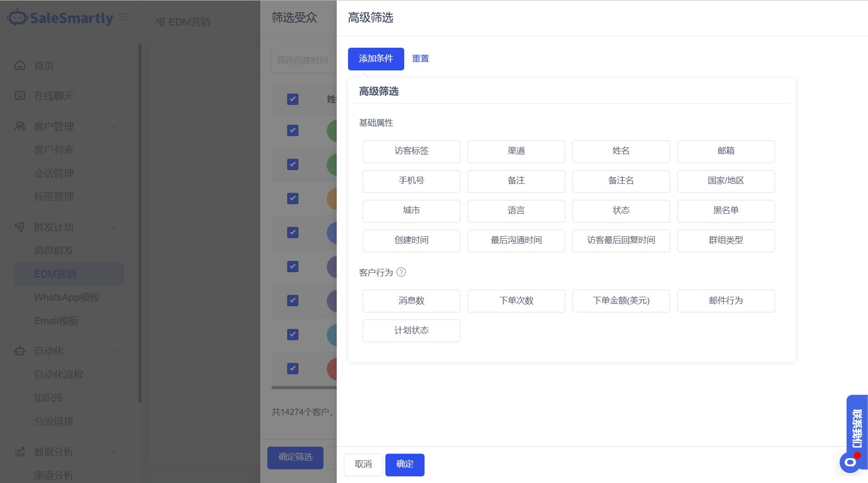Select the 备注 filter condition
Viewport: 868px width, 483px height.
pos(516,181)
